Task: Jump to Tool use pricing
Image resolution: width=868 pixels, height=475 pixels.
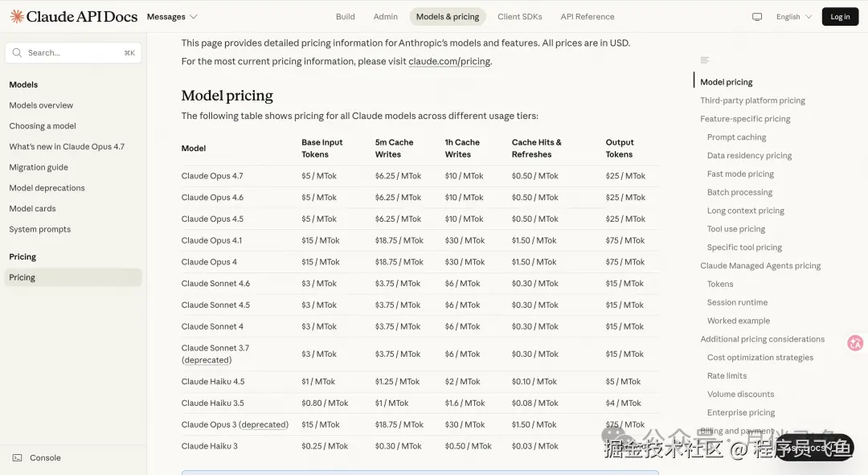Action: pyautogui.click(x=736, y=228)
